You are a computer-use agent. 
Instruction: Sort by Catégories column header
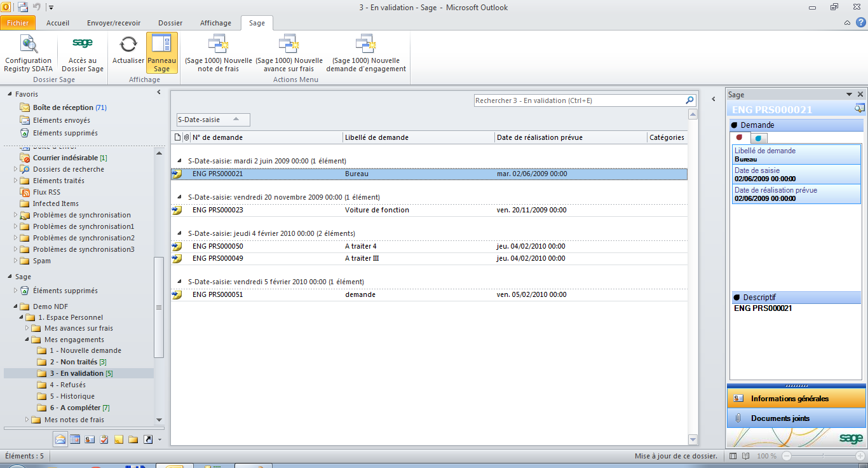667,137
